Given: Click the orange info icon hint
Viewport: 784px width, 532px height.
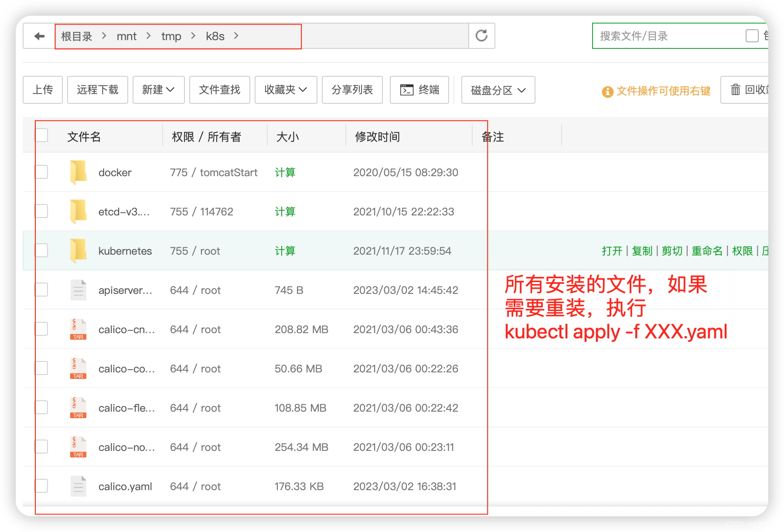Looking at the screenshot, I should point(607,92).
